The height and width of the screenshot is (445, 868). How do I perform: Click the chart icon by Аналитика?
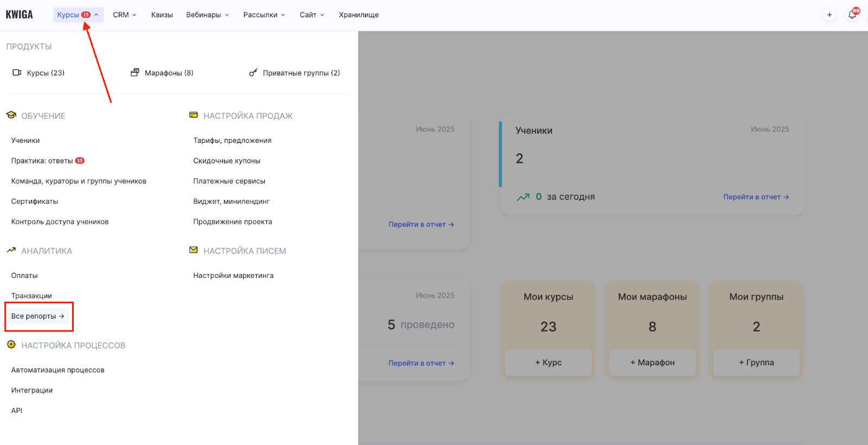[11, 250]
